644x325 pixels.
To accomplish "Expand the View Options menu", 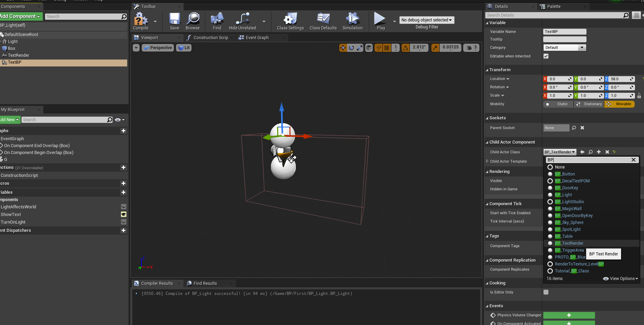I will pyautogui.click(x=621, y=279).
